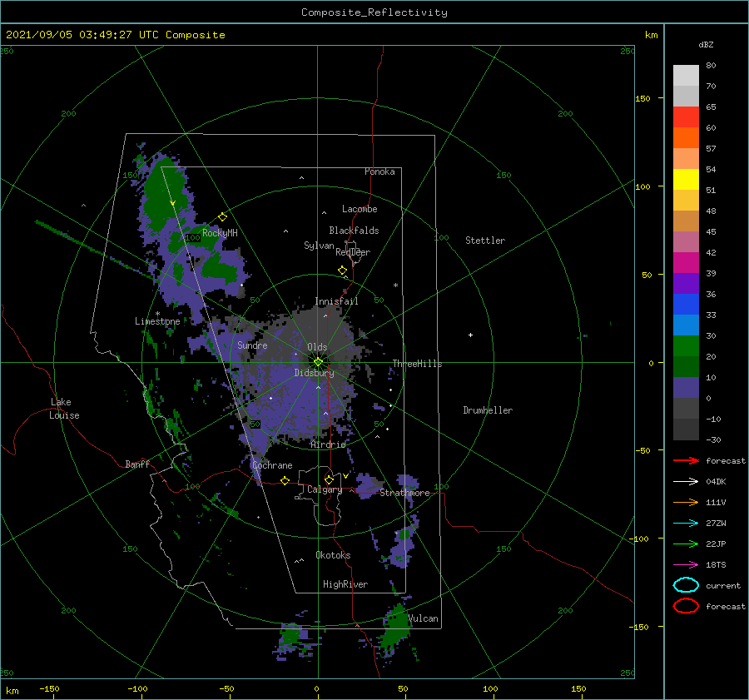749x700 pixels.
Task: Click the yellow diamond marker below RedDeer
Action: (x=343, y=270)
